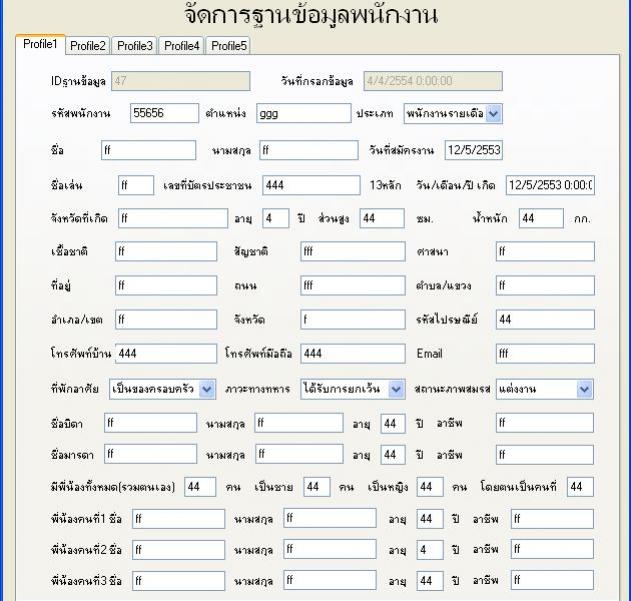The width and height of the screenshot is (631, 601).
Task: Click the ส่วนสูง height field
Action: [382, 218]
